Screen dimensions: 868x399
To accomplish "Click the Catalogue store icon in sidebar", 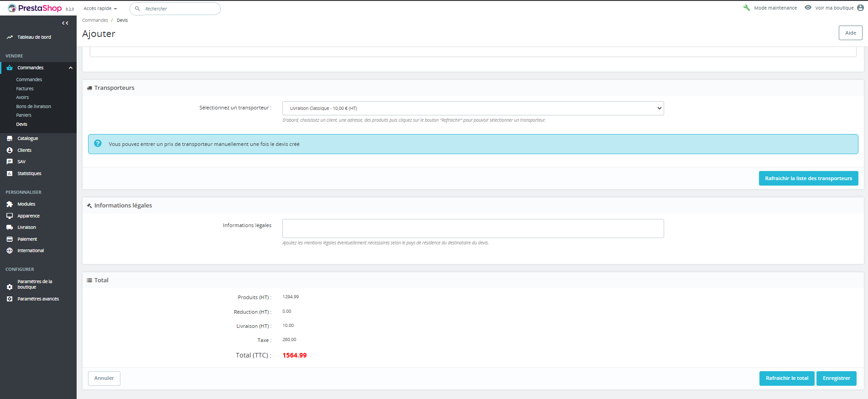I will click(10, 139).
